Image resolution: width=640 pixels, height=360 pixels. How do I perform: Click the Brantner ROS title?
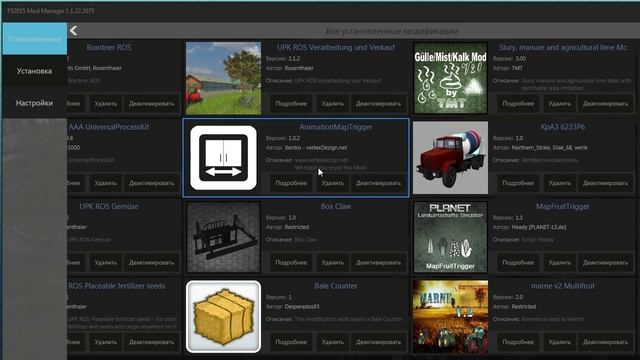click(x=109, y=47)
